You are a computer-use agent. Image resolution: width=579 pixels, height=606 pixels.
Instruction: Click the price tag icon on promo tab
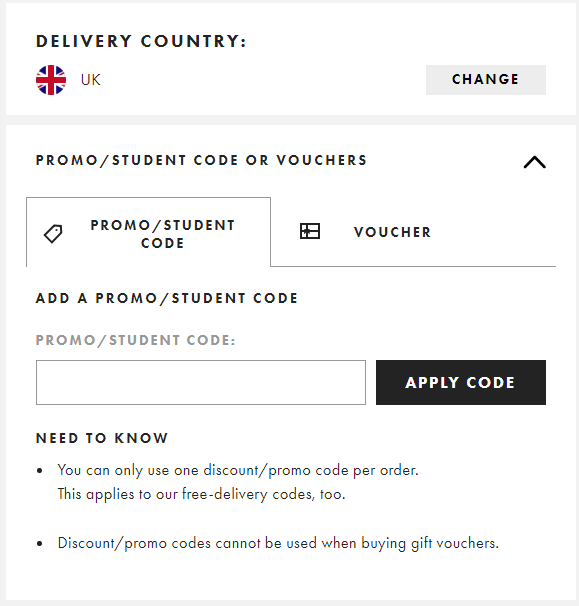tap(53, 234)
